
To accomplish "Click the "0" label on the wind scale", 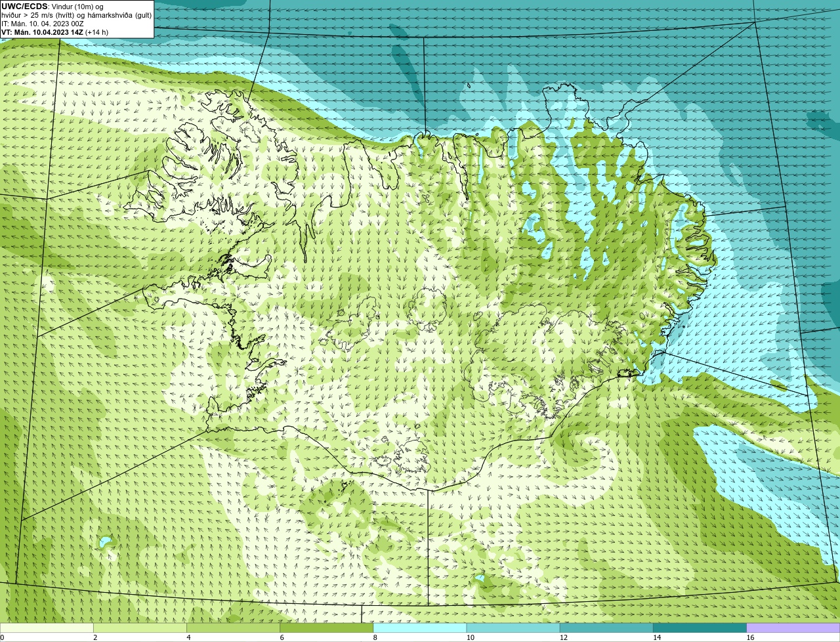I will tap(2, 637).
